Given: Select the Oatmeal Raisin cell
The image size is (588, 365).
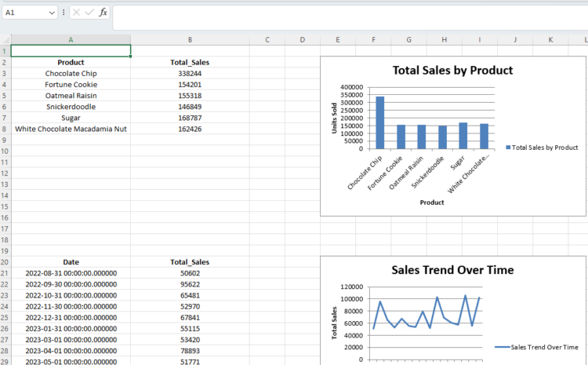Looking at the screenshot, I should [x=71, y=96].
